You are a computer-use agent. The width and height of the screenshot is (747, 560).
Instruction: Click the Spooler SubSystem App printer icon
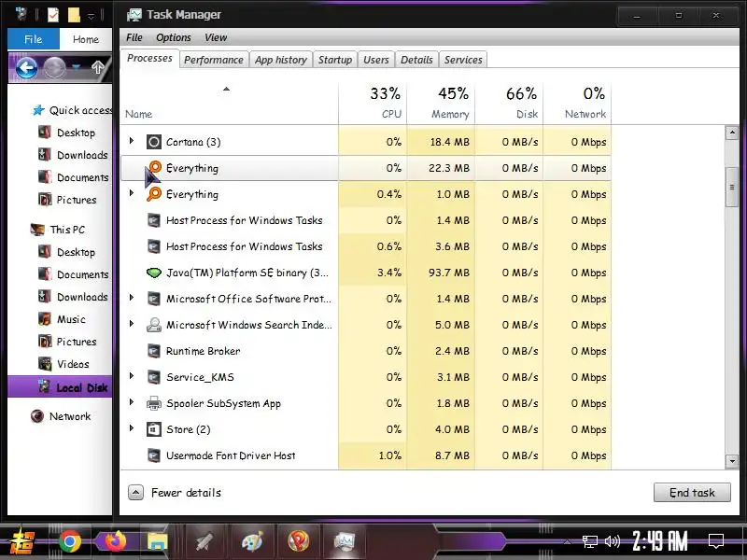153,403
